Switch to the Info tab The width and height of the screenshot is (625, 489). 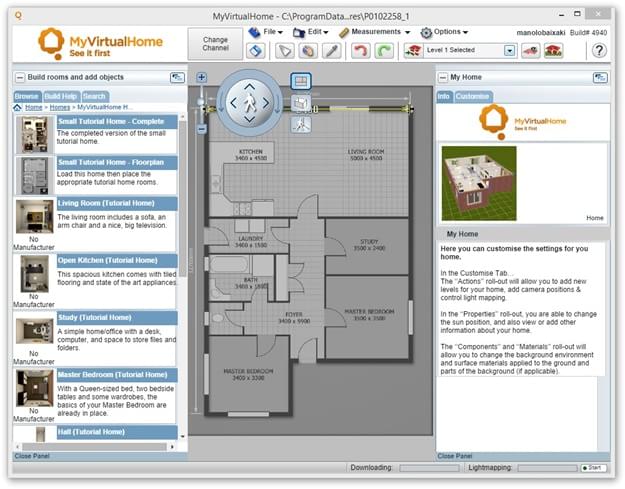pos(444,96)
